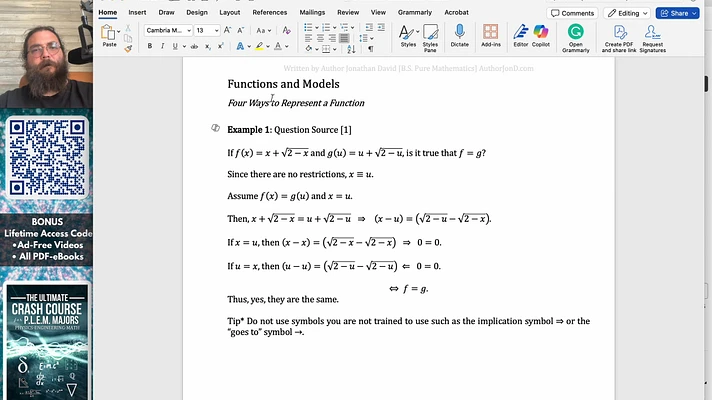Click the Cut scissors icon
Viewport: 712px width, 400px height.
(128, 29)
